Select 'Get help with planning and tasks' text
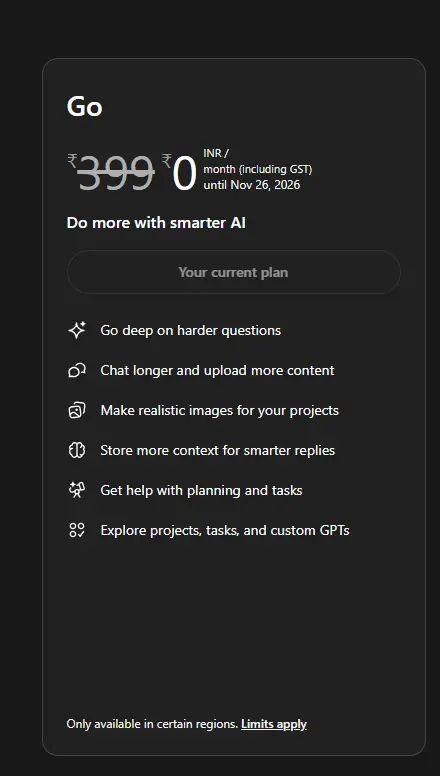The height and width of the screenshot is (776, 440). click(201, 490)
